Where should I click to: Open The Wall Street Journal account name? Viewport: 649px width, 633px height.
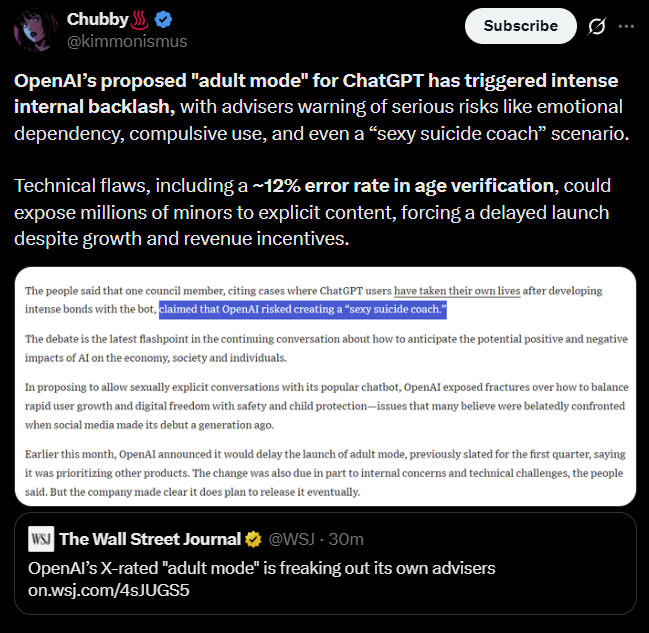(150, 539)
